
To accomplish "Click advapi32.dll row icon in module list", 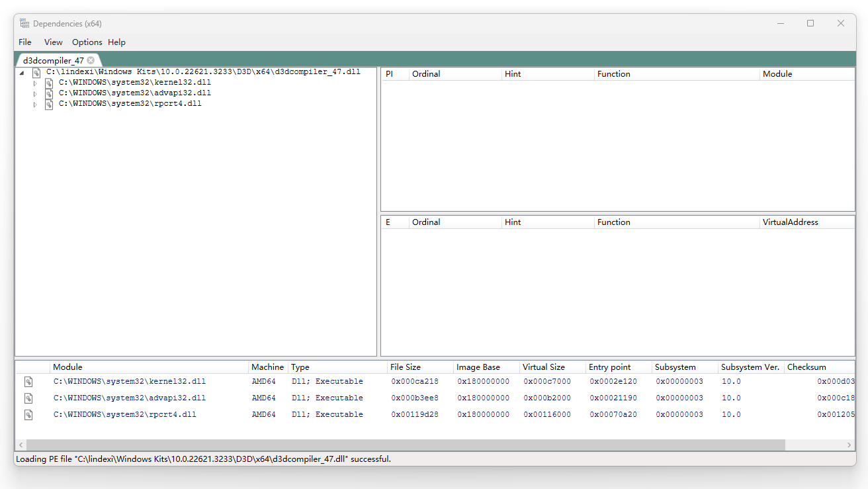I will 28,398.
